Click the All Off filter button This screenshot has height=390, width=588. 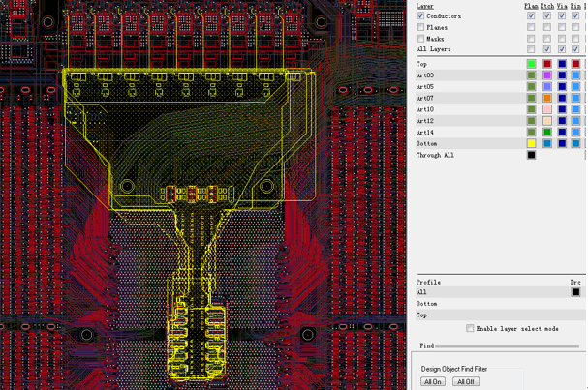466,381
